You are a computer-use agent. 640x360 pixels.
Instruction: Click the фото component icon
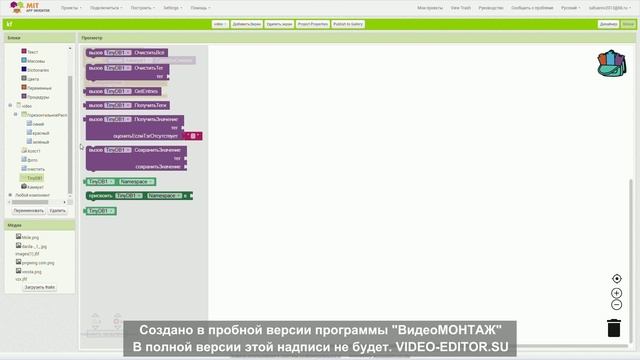coord(24,159)
